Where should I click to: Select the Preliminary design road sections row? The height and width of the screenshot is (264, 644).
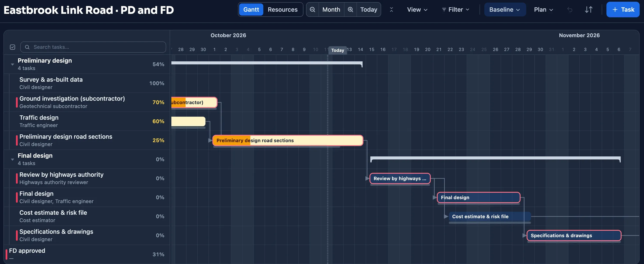87,140
